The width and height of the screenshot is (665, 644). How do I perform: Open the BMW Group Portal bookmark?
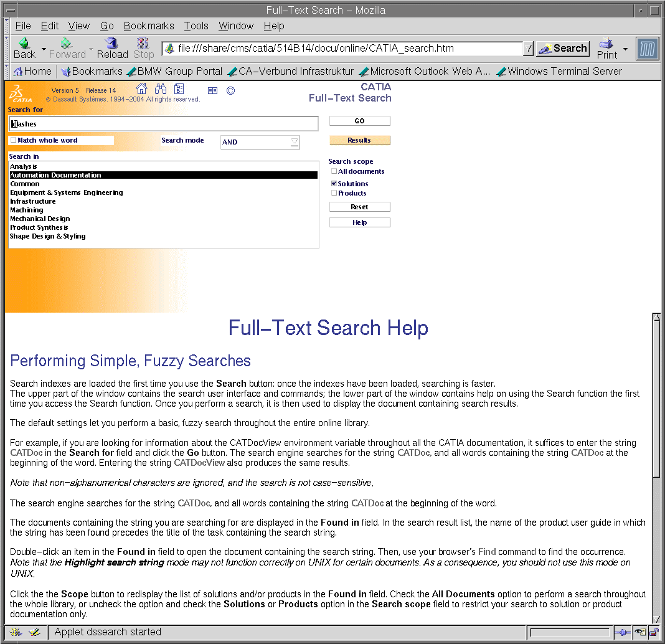click(175, 71)
